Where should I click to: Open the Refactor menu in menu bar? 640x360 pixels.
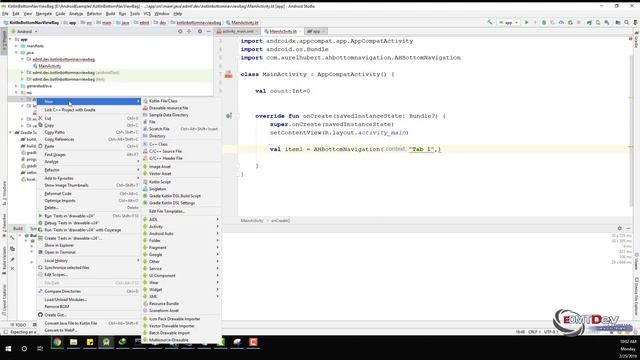click(94, 14)
